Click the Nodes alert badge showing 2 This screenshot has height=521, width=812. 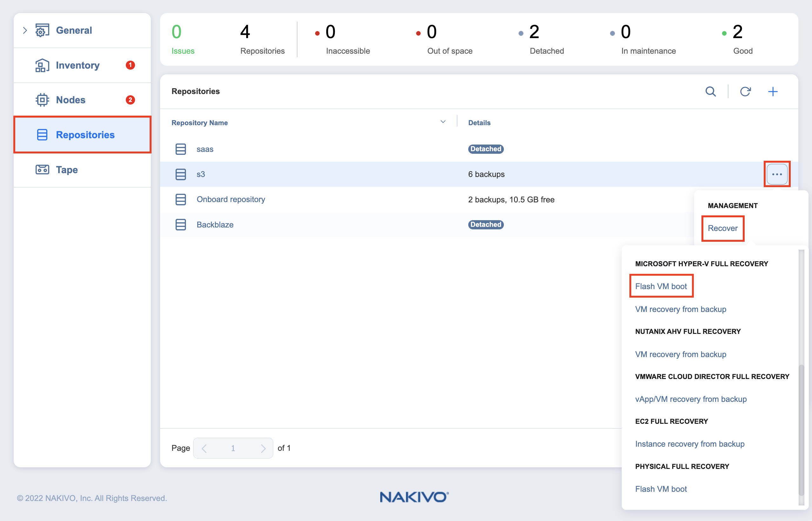tap(130, 100)
